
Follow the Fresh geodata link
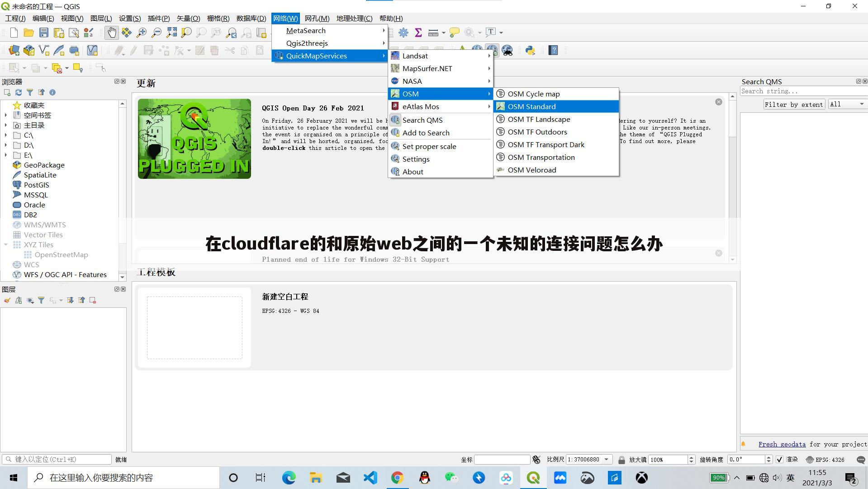pyautogui.click(x=782, y=444)
